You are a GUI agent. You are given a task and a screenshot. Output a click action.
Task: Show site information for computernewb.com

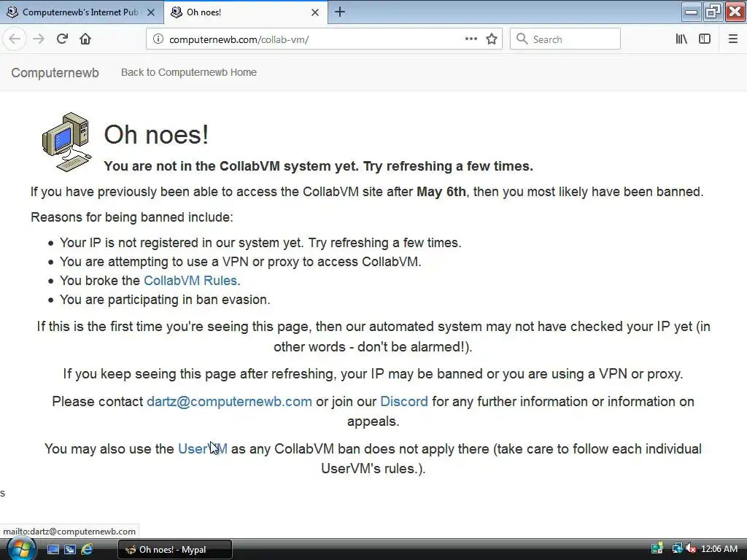pos(158,39)
